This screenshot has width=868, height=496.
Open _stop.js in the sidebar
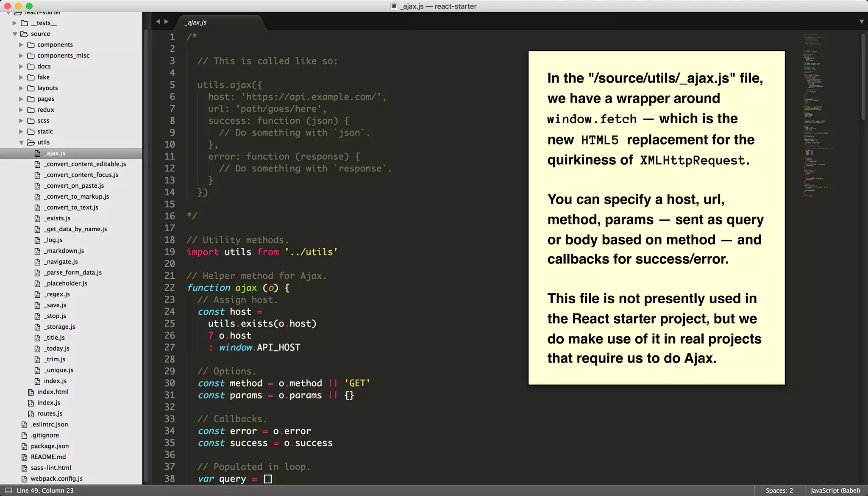[55, 316]
